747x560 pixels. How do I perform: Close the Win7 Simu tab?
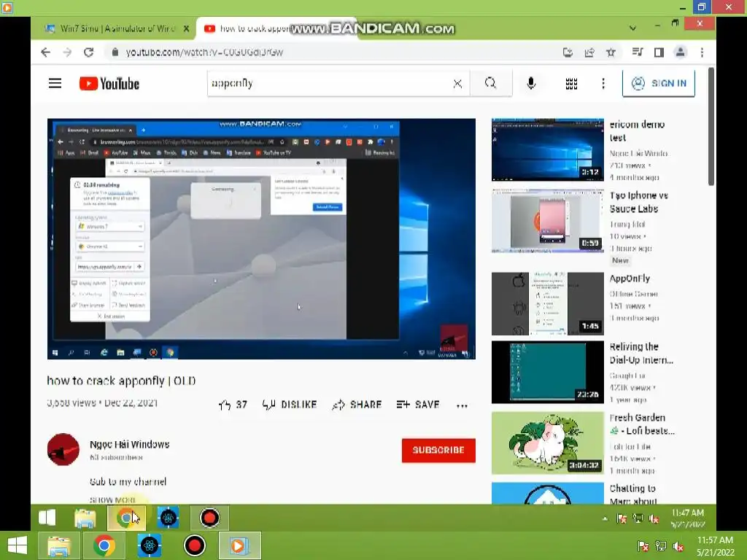(186, 28)
